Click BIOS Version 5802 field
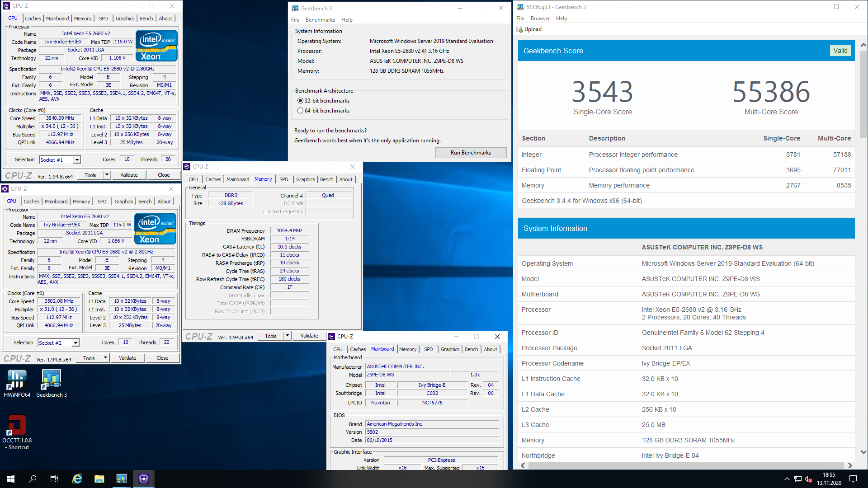Viewport: 868px width, 488px height. click(x=432, y=432)
